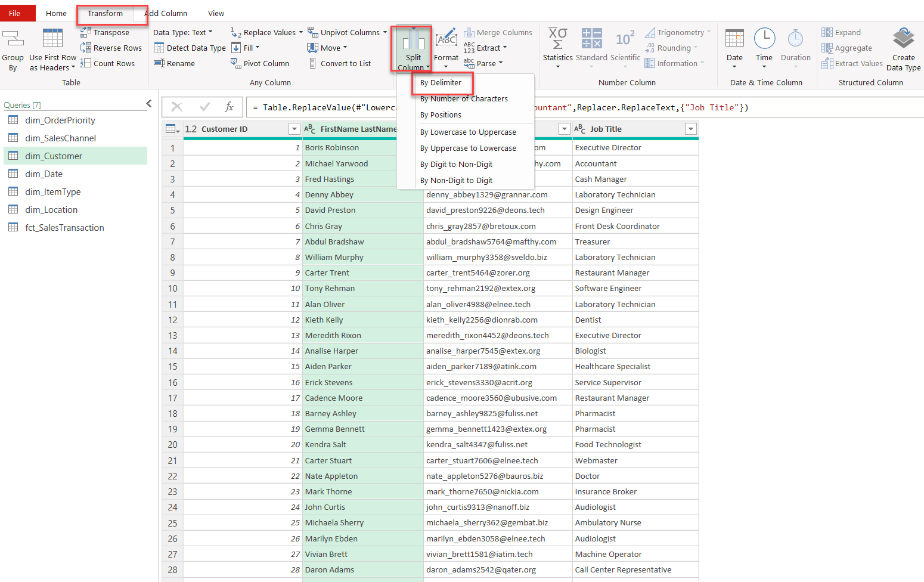Click the formula bar text field

584,107
